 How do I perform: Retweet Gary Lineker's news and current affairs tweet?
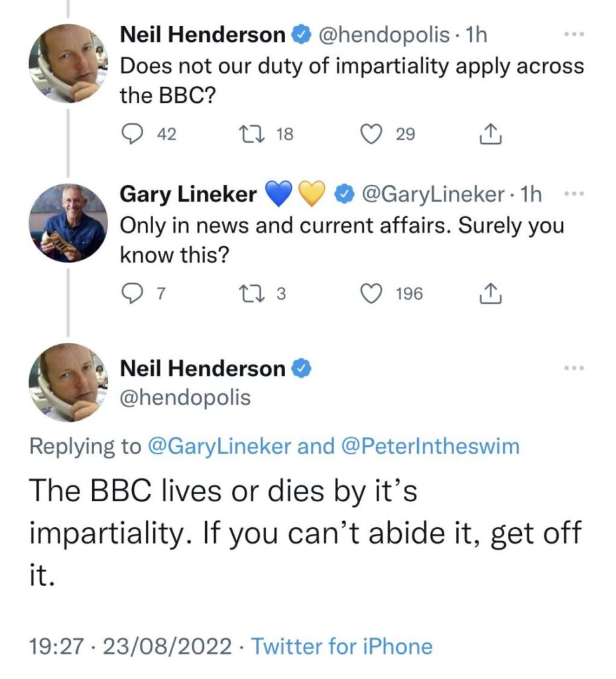click(x=253, y=293)
